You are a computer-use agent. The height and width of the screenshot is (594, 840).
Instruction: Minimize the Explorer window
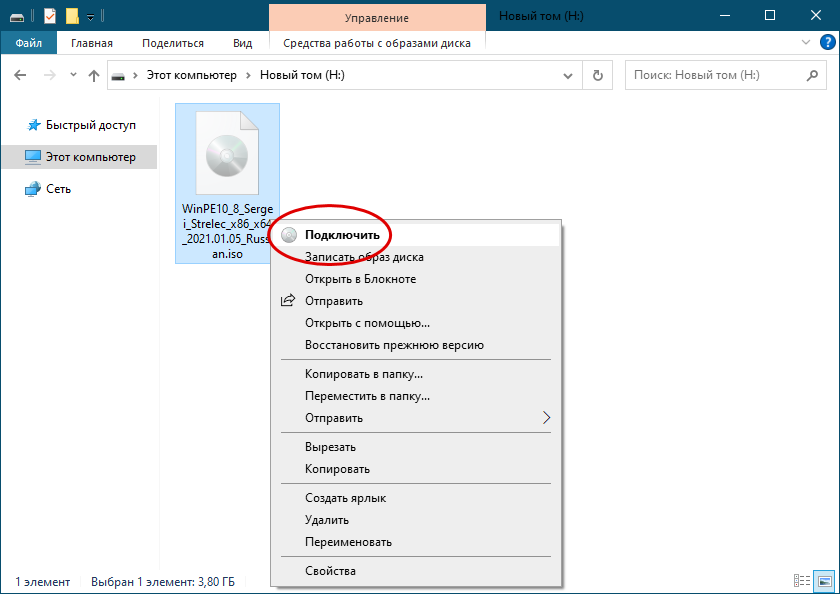(725, 16)
